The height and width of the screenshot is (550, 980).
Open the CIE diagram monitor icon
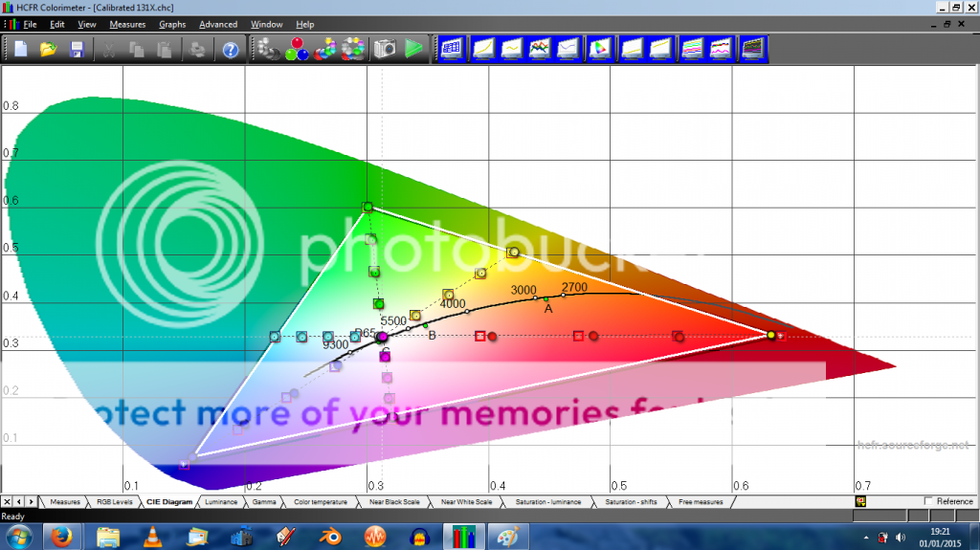click(600, 49)
